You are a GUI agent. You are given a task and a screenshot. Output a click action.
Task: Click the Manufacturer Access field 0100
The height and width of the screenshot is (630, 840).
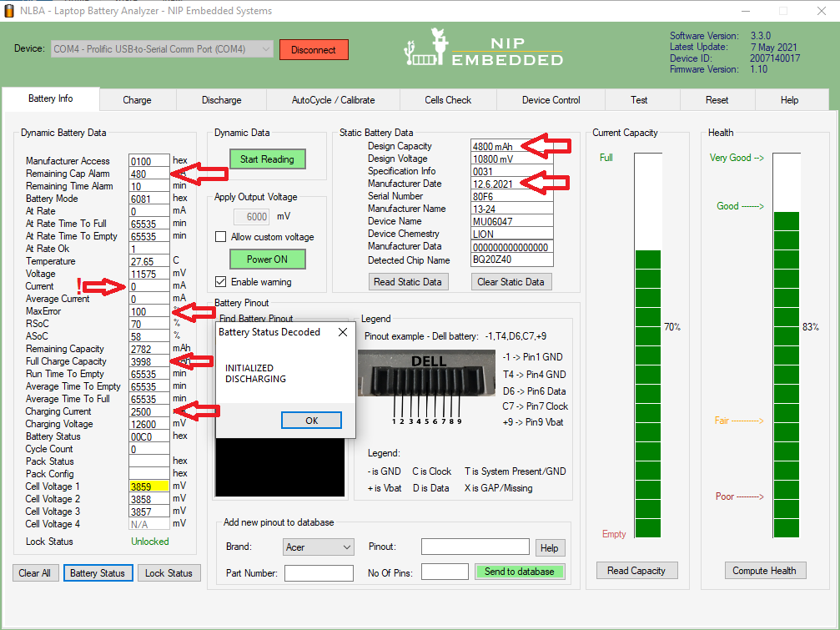[x=149, y=161]
